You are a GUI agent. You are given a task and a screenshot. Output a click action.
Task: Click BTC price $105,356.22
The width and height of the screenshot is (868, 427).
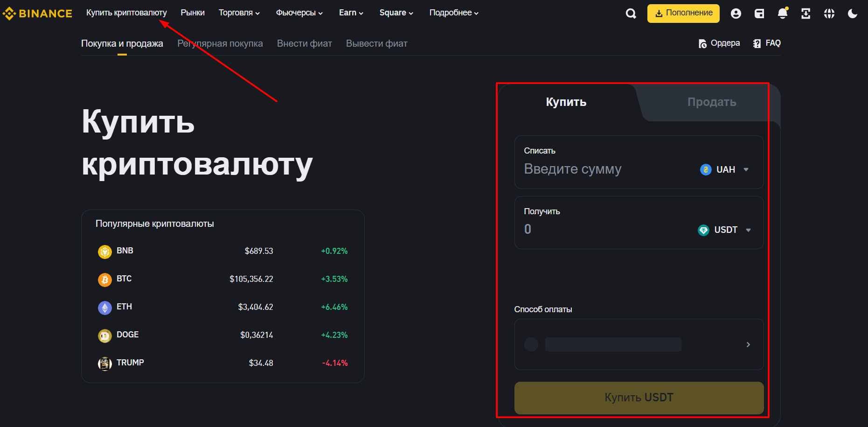(251, 279)
